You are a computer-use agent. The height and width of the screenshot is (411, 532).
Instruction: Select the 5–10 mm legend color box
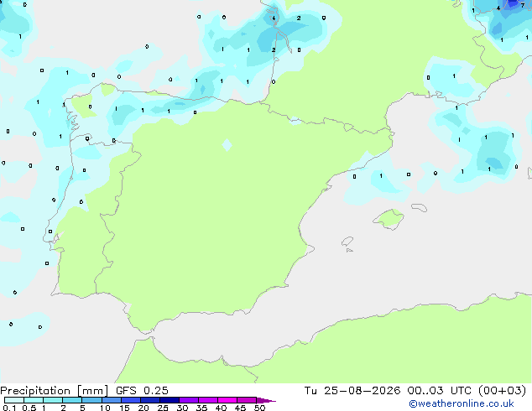click(91, 400)
